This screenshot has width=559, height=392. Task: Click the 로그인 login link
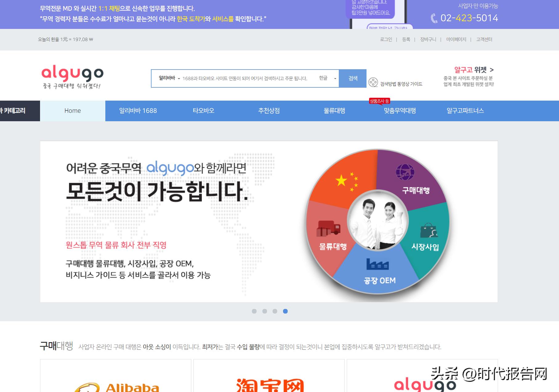coord(386,39)
